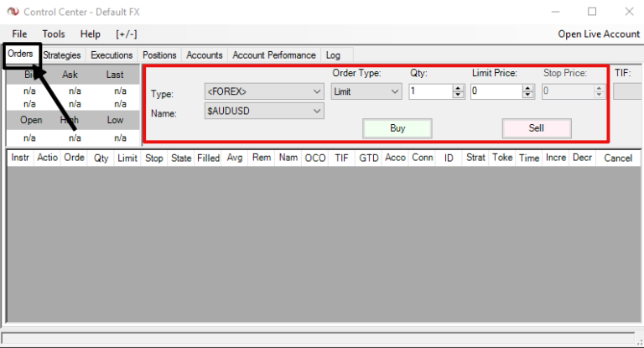Click into the Limit Price field
This screenshot has height=348, width=644.
496,91
